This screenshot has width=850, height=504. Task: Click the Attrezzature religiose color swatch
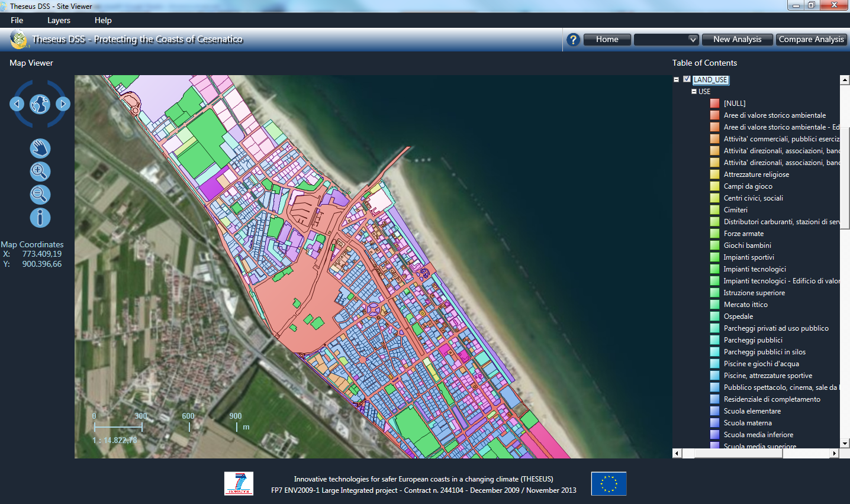click(x=715, y=175)
